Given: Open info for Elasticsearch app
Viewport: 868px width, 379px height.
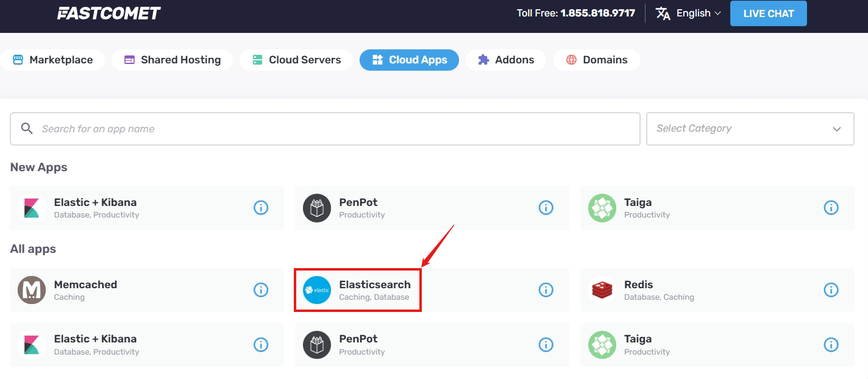Looking at the screenshot, I should pyautogui.click(x=546, y=290).
